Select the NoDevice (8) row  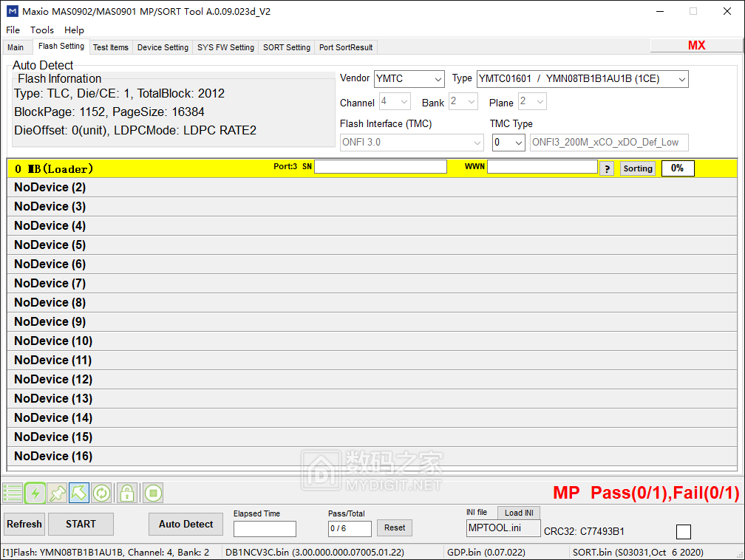coord(372,303)
